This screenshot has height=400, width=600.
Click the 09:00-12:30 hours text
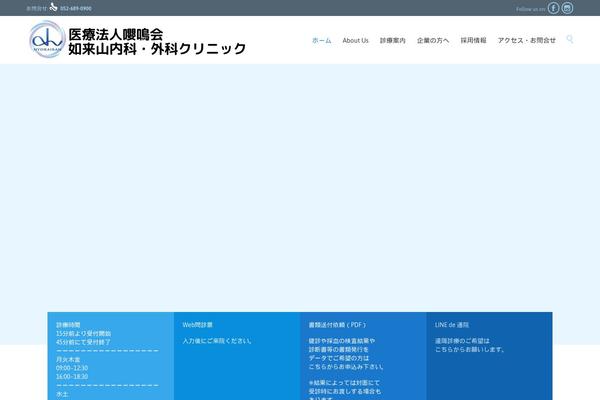click(x=72, y=368)
